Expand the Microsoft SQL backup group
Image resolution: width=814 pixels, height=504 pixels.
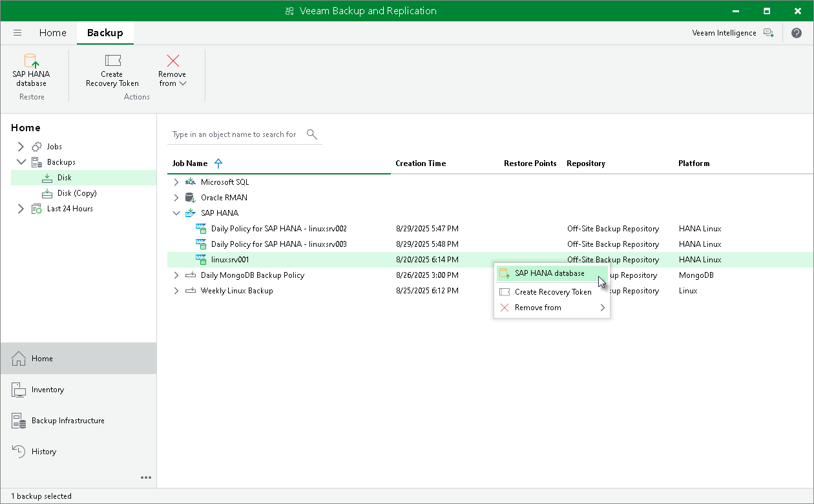coord(176,182)
